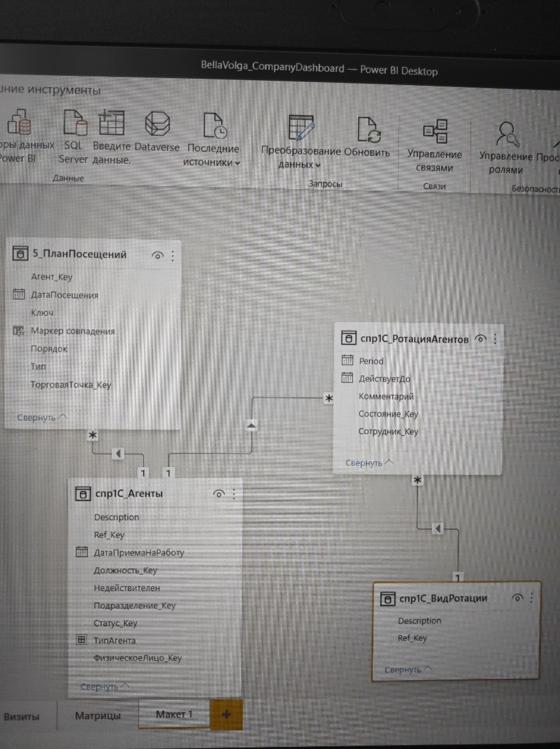Toggle visibility of 5_ПланПосещений table
Viewport: 560px width, 749px height.
click(x=157, y=256)
